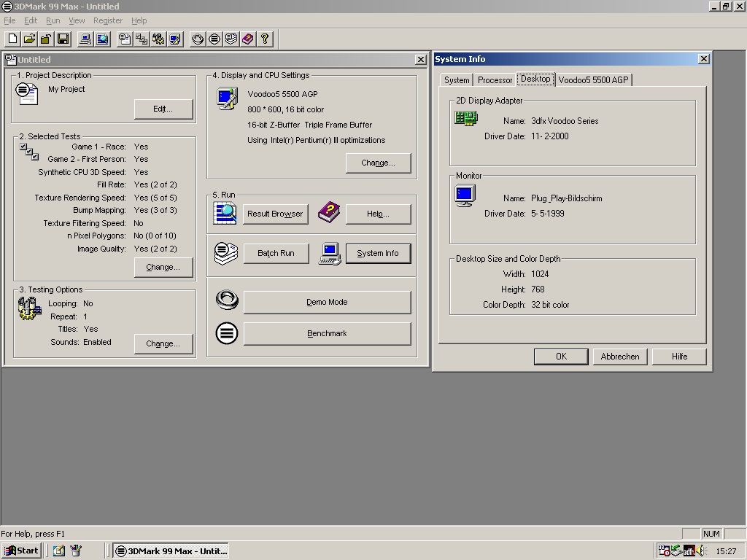Switch to the Processor tab
The width and height of the screenshot is (747, 560).
495,80
